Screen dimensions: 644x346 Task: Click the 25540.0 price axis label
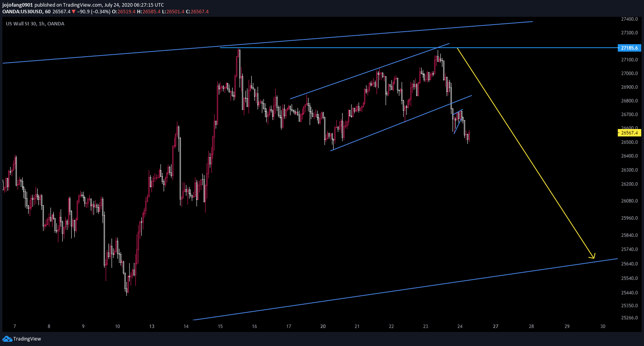pyautogui.click(x=630, y=278)
